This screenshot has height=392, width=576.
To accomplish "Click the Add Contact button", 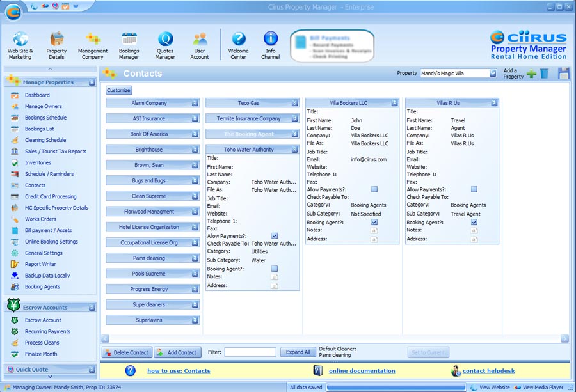I will [178, 352].
